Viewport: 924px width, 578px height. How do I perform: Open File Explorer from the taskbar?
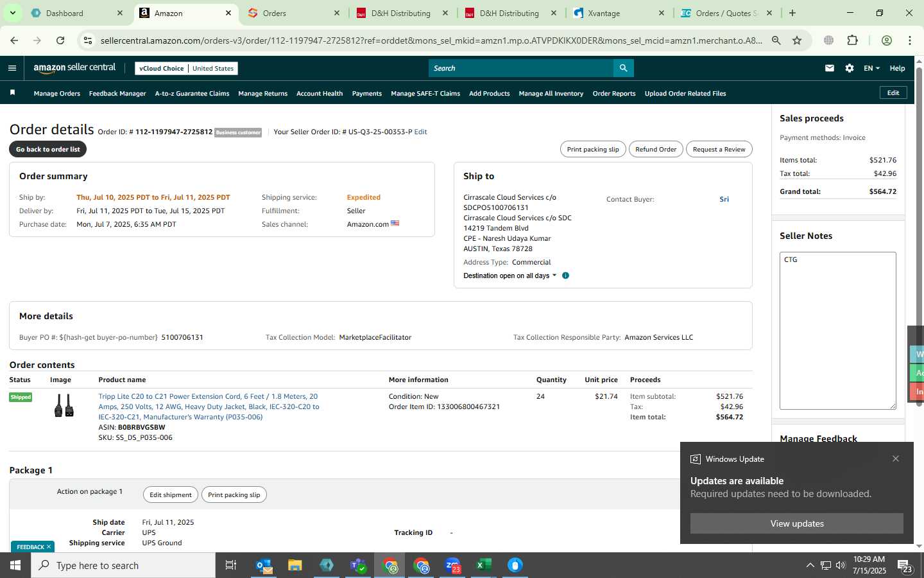point(295,565)
